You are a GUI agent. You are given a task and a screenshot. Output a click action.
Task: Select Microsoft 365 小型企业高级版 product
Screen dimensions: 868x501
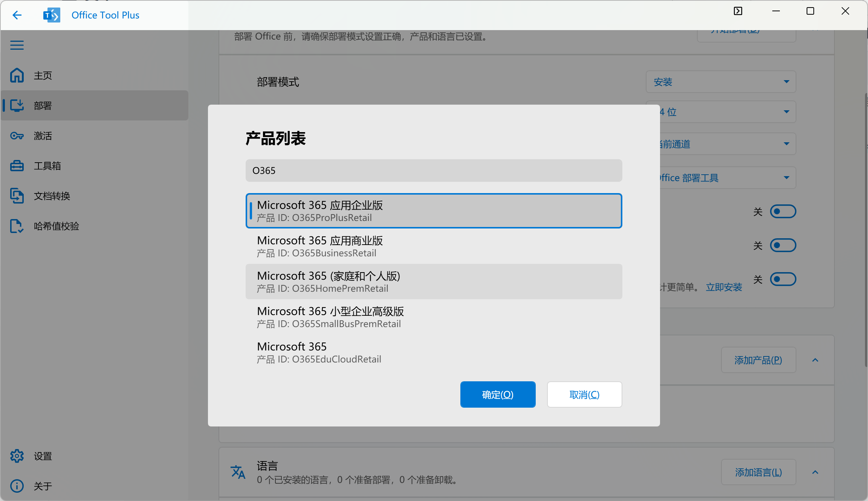[x=434, y=317]
